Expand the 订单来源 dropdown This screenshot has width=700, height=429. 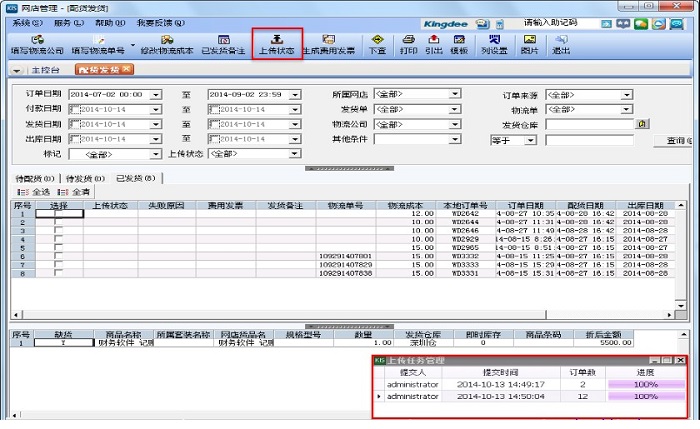click(625, 94)
